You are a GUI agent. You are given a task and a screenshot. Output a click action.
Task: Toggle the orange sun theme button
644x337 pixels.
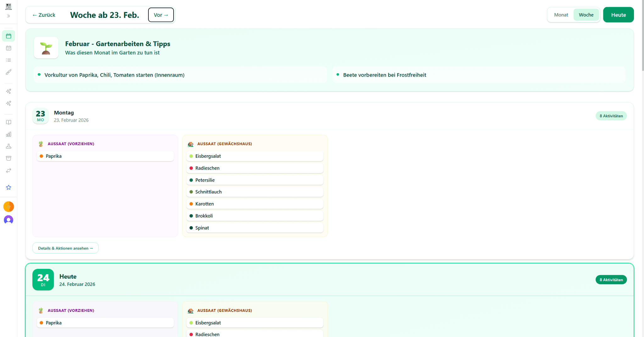[8, 207]
